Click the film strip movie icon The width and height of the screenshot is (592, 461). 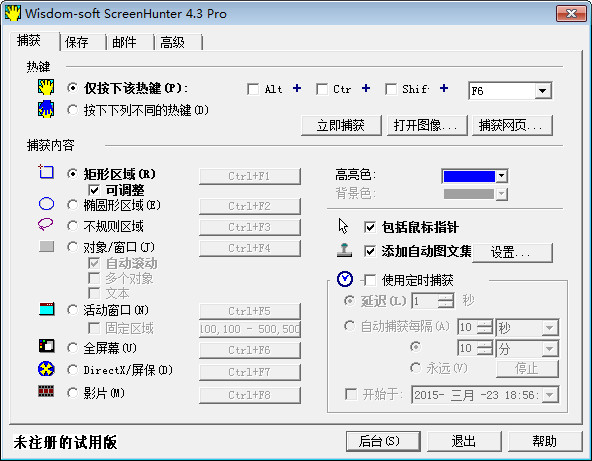pos(46,392)
